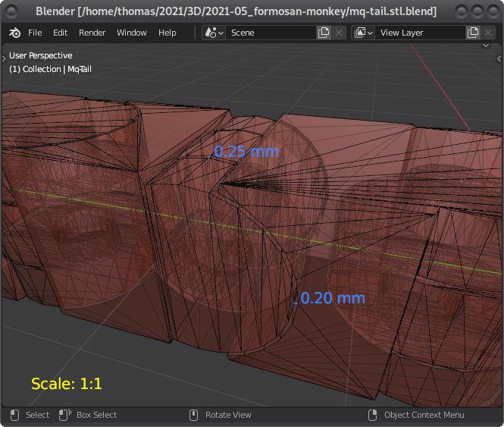Click the add view layer icon

[473, 33]
